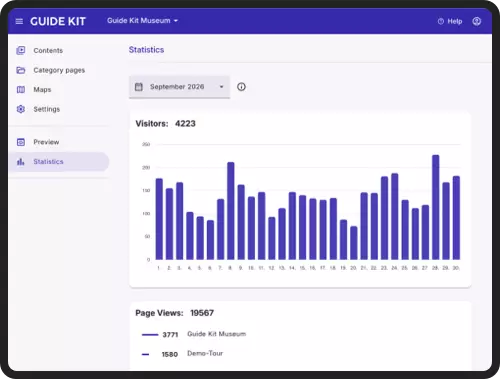
Task: Select Statistics in sidebar
Action: [x=59, y=162]
